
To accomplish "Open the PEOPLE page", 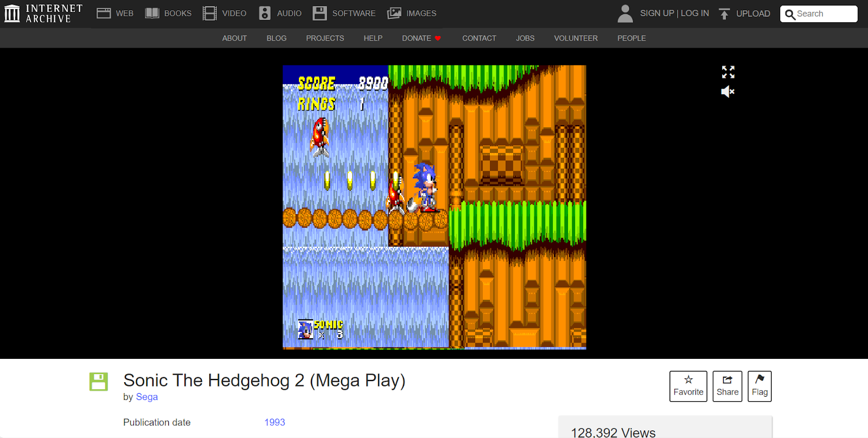I will click(x=631, y=38).
